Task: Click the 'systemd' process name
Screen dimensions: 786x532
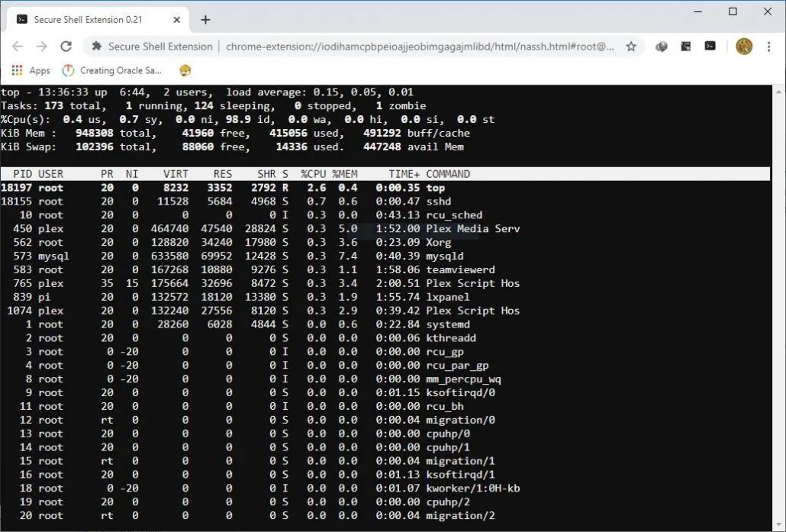Action: [448, 324]
